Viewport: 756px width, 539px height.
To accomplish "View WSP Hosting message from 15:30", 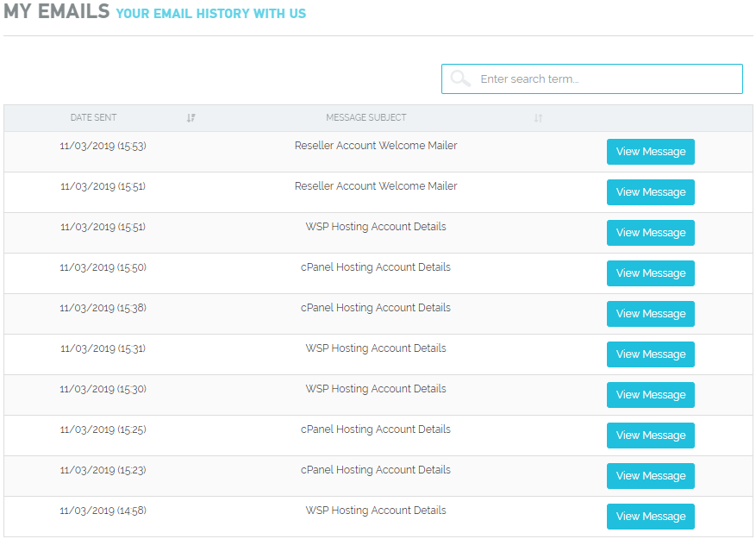I will (651, 395).
